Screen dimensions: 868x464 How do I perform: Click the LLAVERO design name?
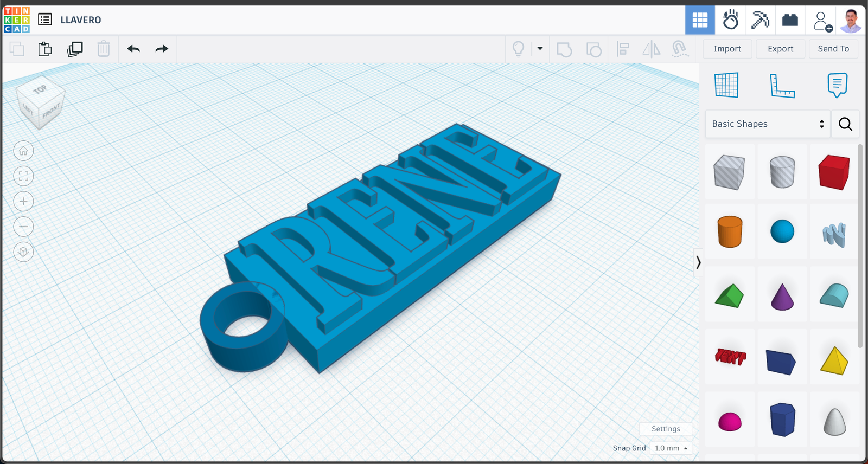(81, 20)
